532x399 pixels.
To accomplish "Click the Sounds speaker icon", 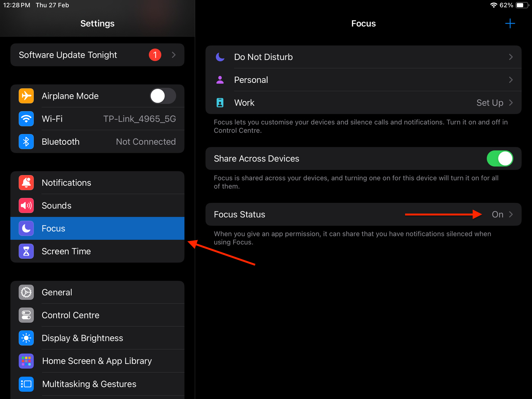I will [x=26, y=205].
